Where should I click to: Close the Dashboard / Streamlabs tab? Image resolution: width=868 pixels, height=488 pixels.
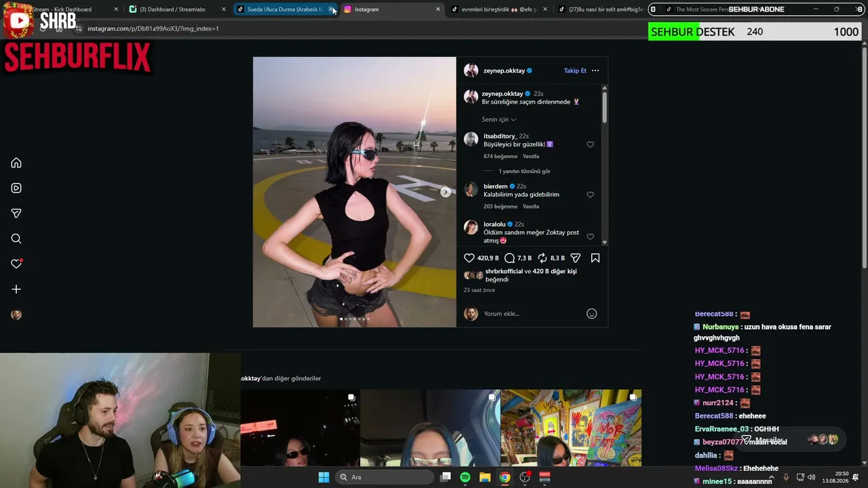tap(224, 9)
